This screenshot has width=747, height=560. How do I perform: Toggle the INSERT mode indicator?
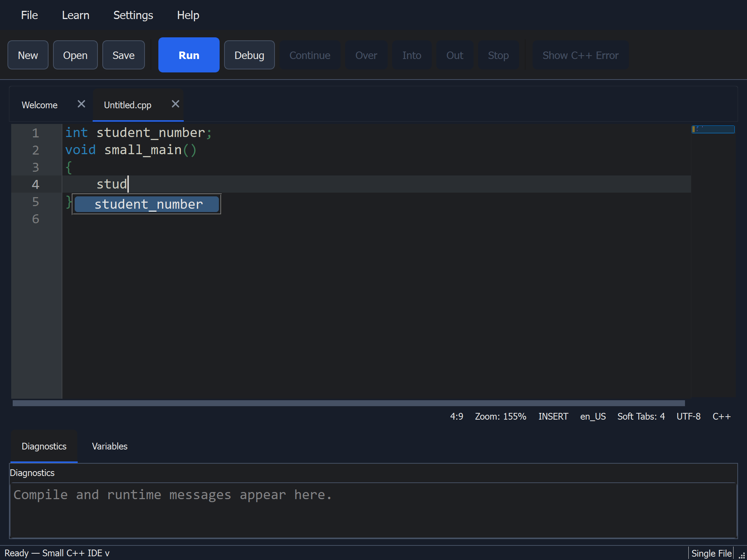tap(553, 416)
